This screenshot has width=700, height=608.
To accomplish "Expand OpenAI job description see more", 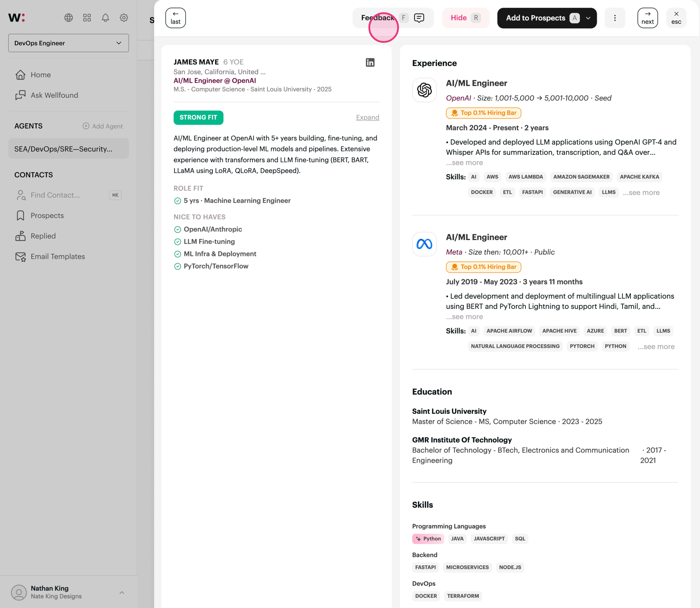I will click(465, 163).
